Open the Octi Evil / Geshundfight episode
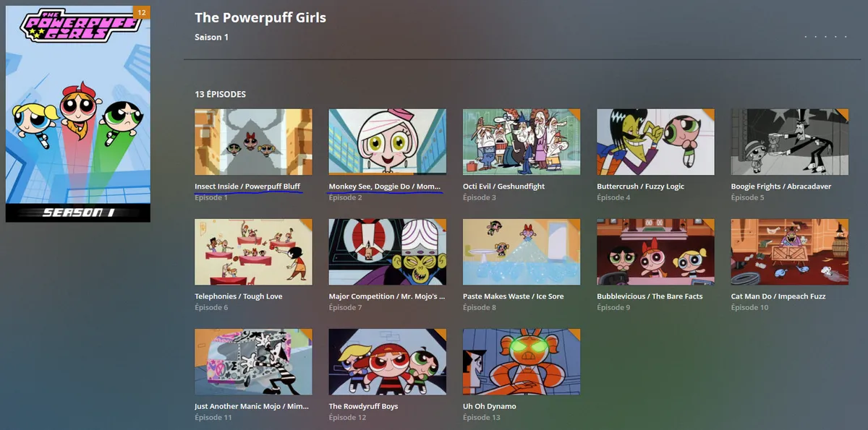The height and width of the screenshot is (430, 868). [521, 141]
